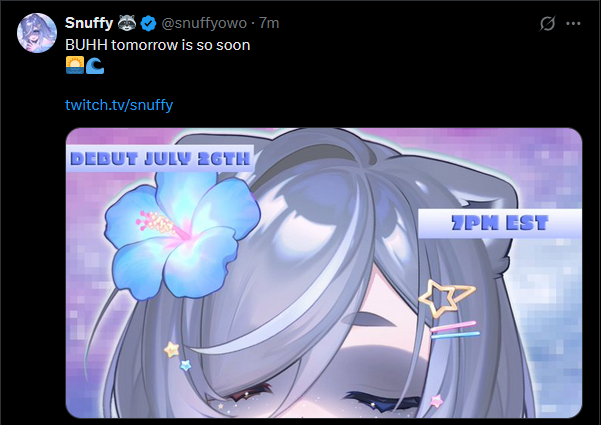Click the 7PM EST label in image
Viewport: 601px width, 425px height.
point(500,223)
